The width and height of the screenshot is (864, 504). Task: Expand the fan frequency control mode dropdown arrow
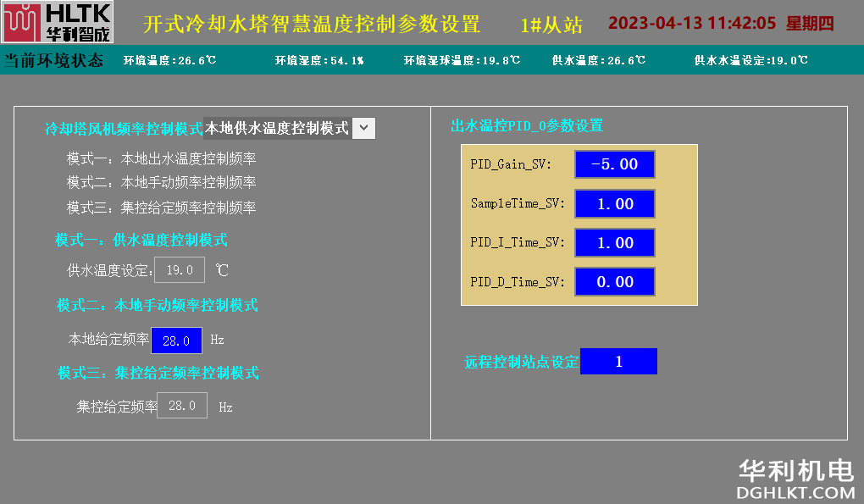pos(363,128)
